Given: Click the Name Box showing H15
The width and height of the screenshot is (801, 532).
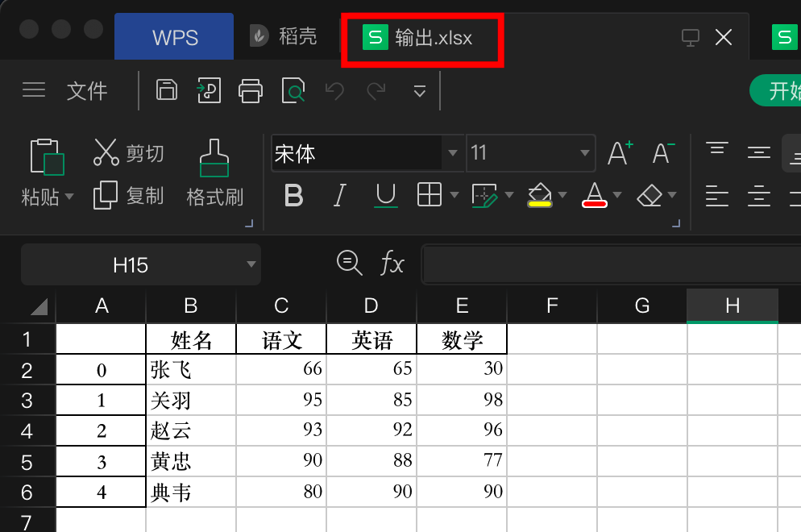Looking at the screenshot, I should (131, 264).
